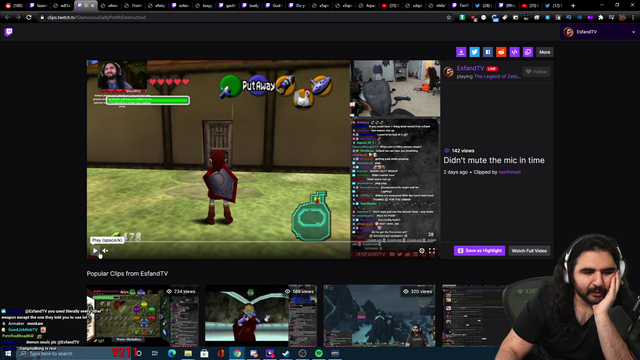640x360 pixels.
Task: Share the clip on Reddit
Action: pos(501,52)
